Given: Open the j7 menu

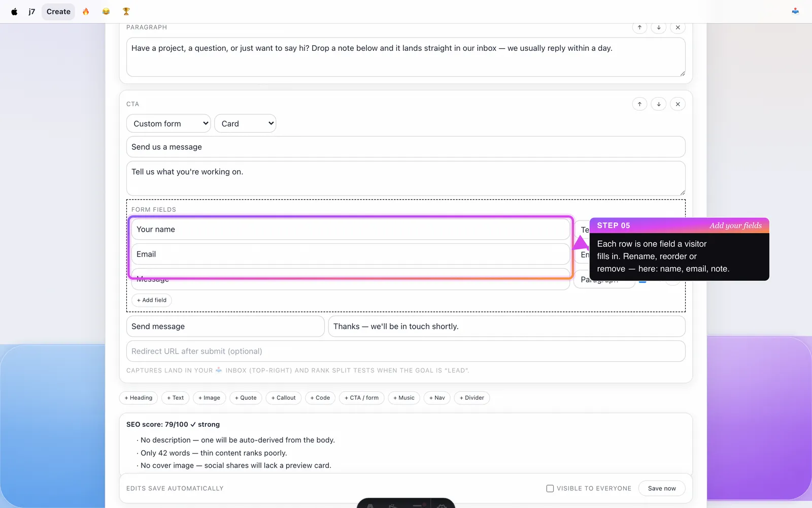Looking at the screenshot, I should tap(31, 11).
